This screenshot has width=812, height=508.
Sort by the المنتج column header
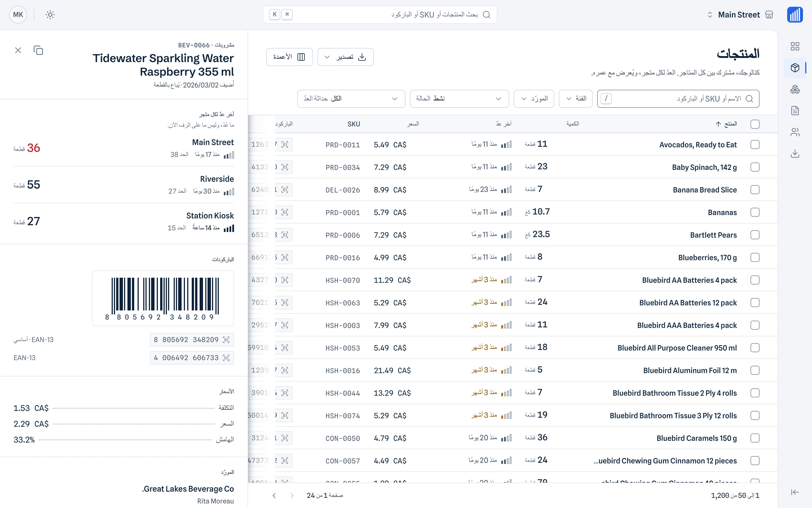pyautogui.click(x=727, y=124)
